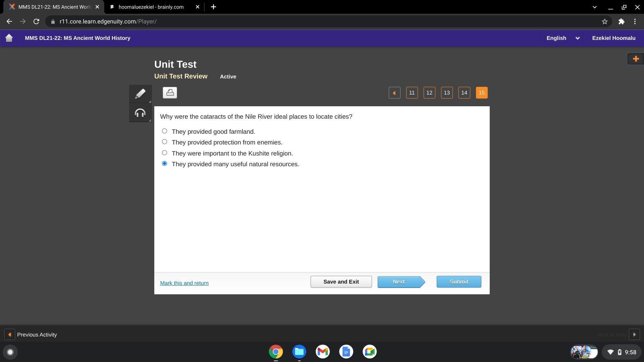Select 'They provided good farmland' option

(x=164, y=131)
